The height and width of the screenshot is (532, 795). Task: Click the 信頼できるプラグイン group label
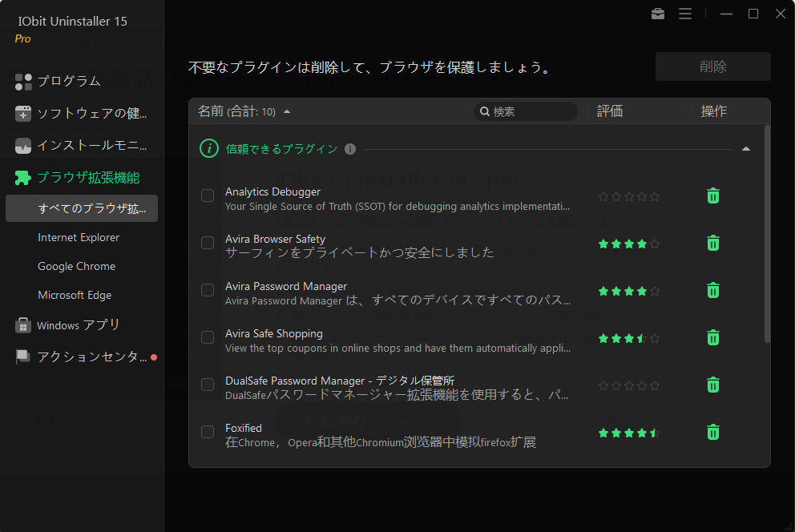[281, 149]
